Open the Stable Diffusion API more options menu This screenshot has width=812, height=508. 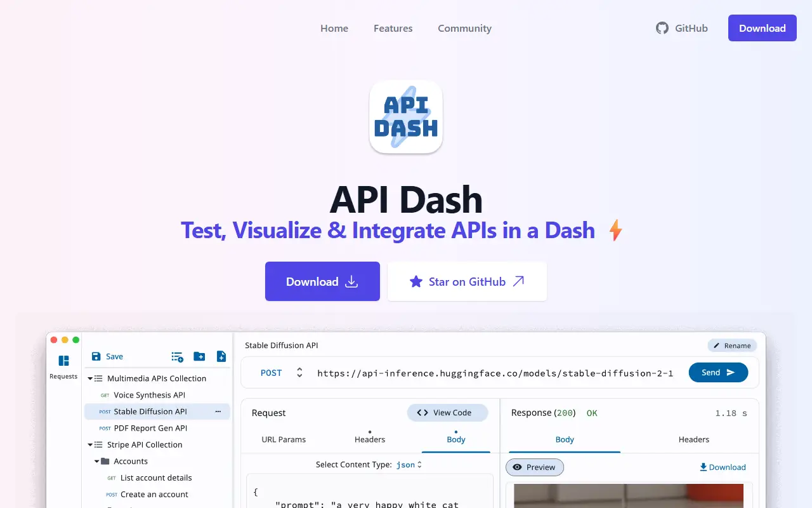(218, 411)
